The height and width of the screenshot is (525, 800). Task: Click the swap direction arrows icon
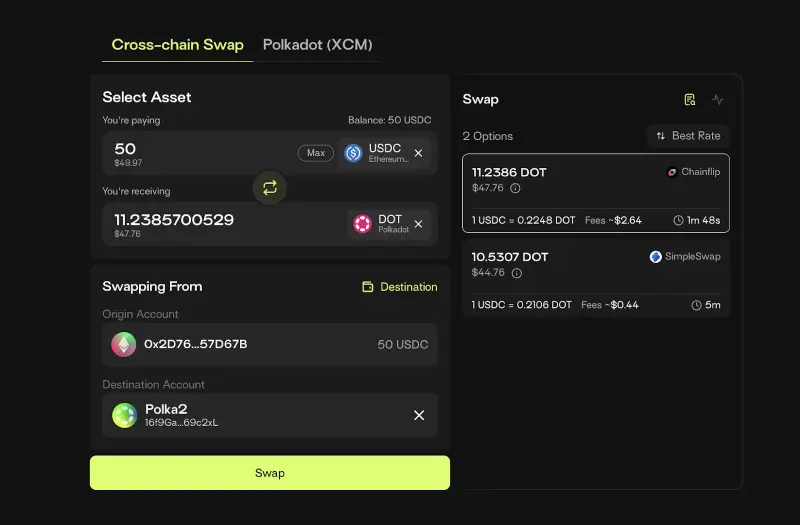click(269, 187)
